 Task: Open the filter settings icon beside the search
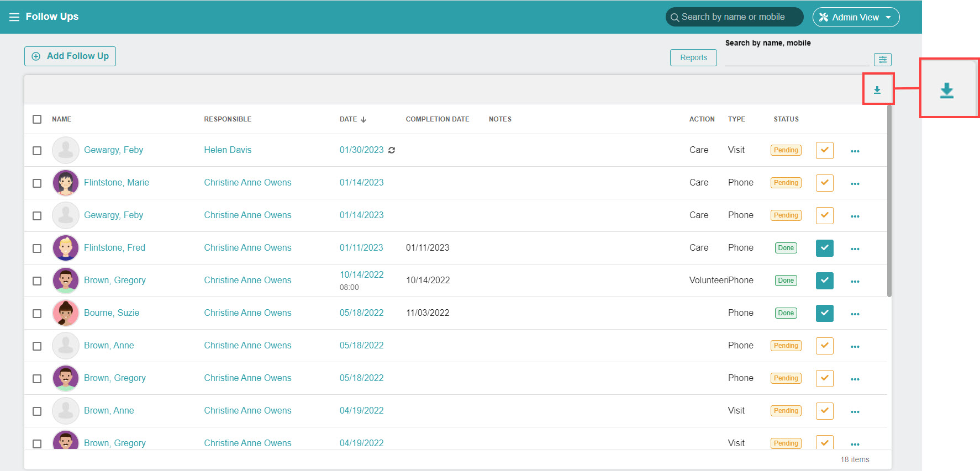[882, 59]
